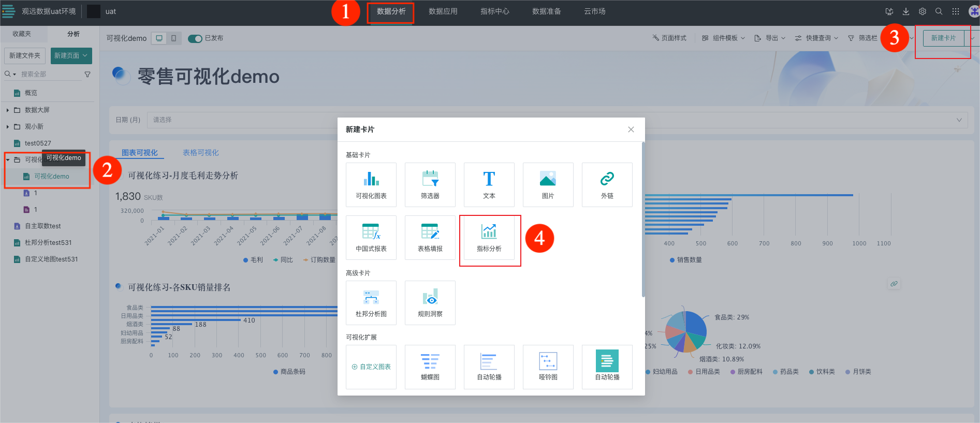Image resolution: width=980 pixels, height=423 pixels.
Task: Open search scope dropdown beside 搜索全部
Action: pyautogui.click(x=10, y=74)
